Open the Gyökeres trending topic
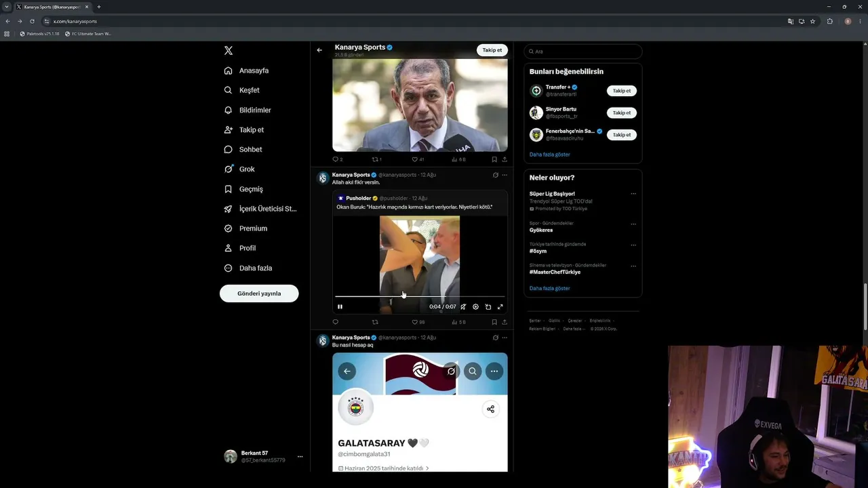The width and height of the screenshot is (868, 488). [541, 230]
